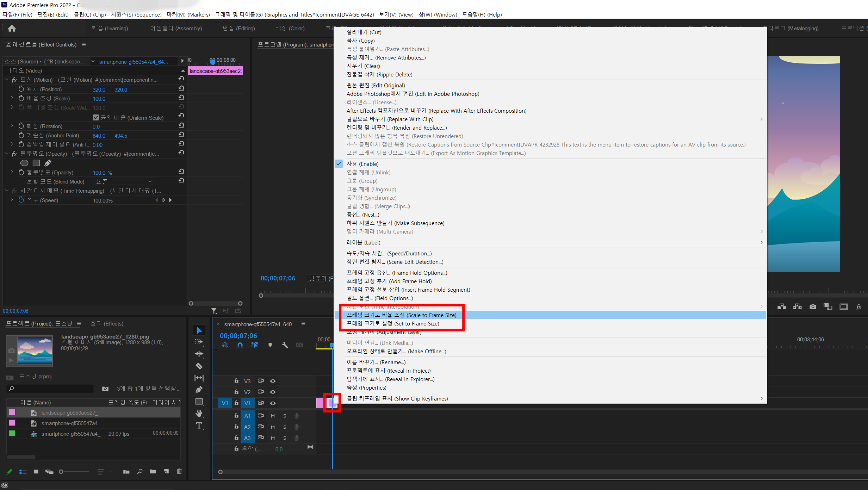Select the Hand tool
Image resolution: width=868 pixels, height=490 pixels.
[x=199, y=414]
